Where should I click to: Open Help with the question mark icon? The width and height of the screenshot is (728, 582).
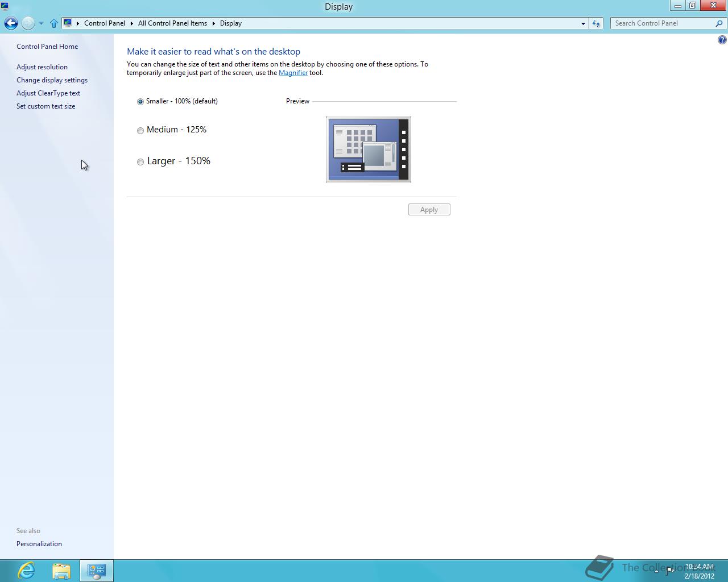pyautogui.click(x=722, y=40)
